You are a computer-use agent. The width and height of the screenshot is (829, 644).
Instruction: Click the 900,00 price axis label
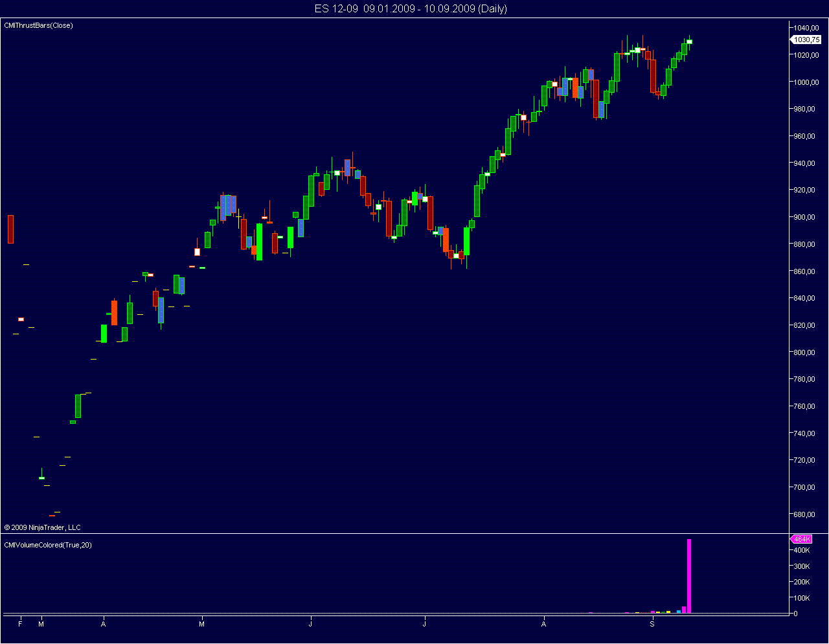805,217
